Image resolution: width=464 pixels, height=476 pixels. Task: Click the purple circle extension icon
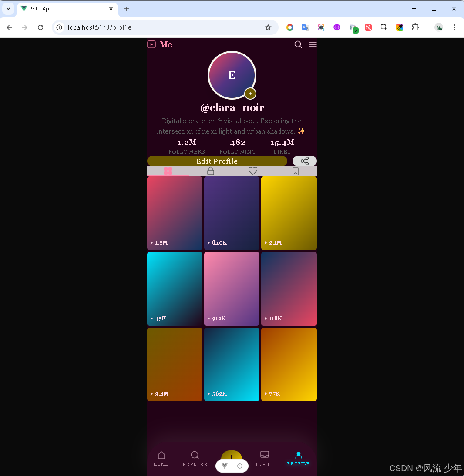(x=337, y=27)
